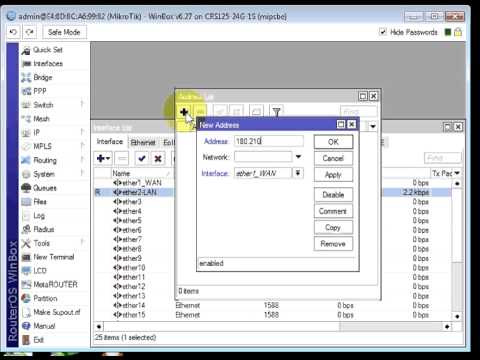Open the add interface plus dropdown arrow

coord(108,158)
